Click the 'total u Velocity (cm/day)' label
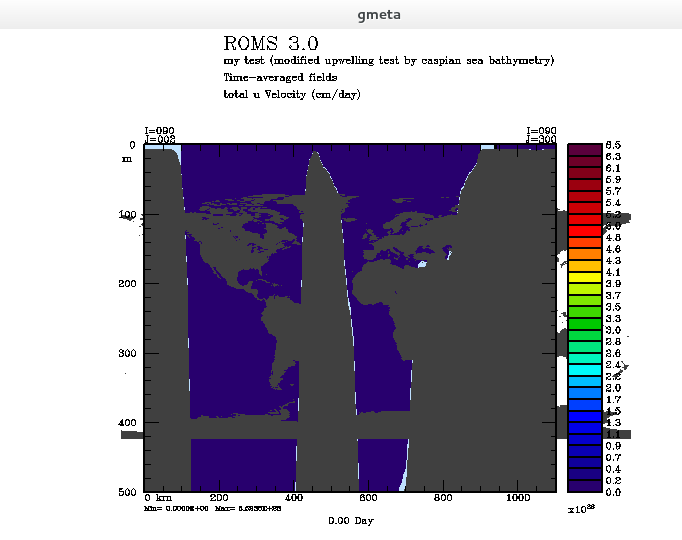The height and width of the screenshot is (540, 682). tap(292, 94)
